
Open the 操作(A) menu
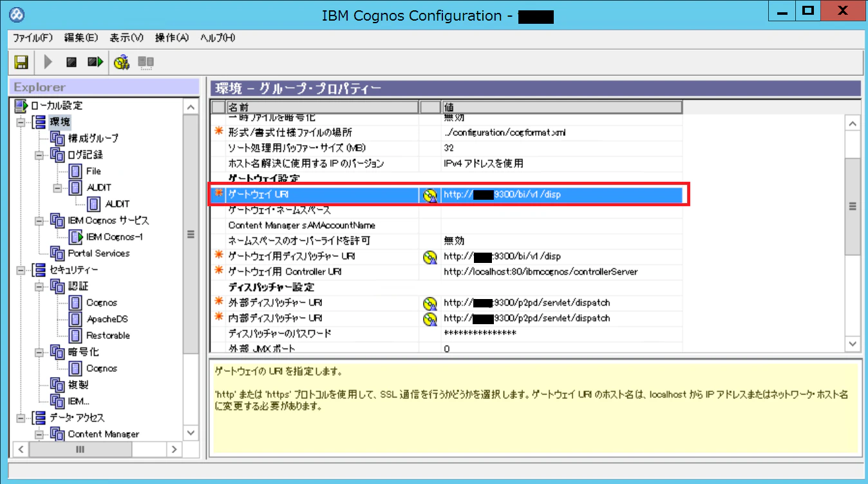172,38
